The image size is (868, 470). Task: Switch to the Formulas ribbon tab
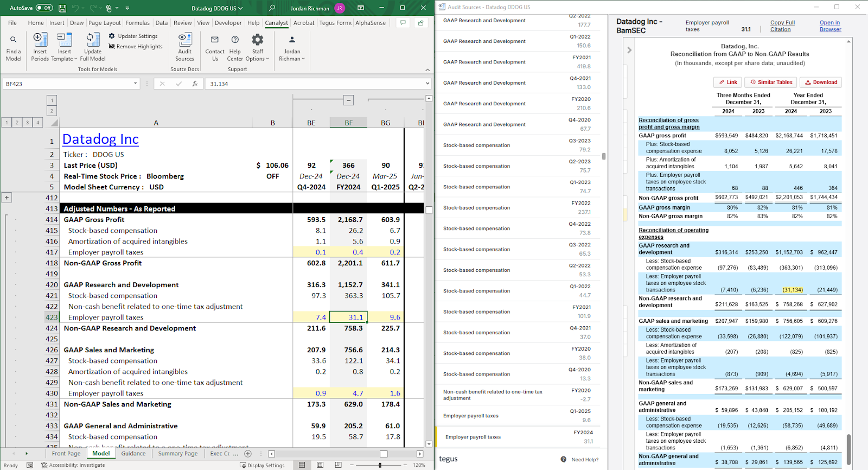click(137, 23)
